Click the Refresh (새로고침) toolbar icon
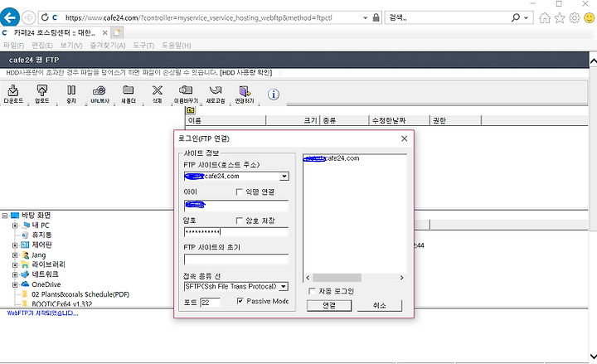 [x=216, y=94]
